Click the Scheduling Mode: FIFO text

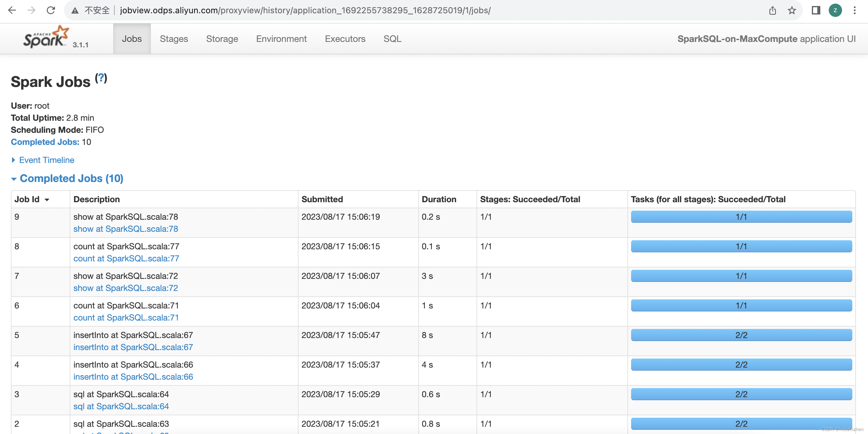[x=57, y=130]
